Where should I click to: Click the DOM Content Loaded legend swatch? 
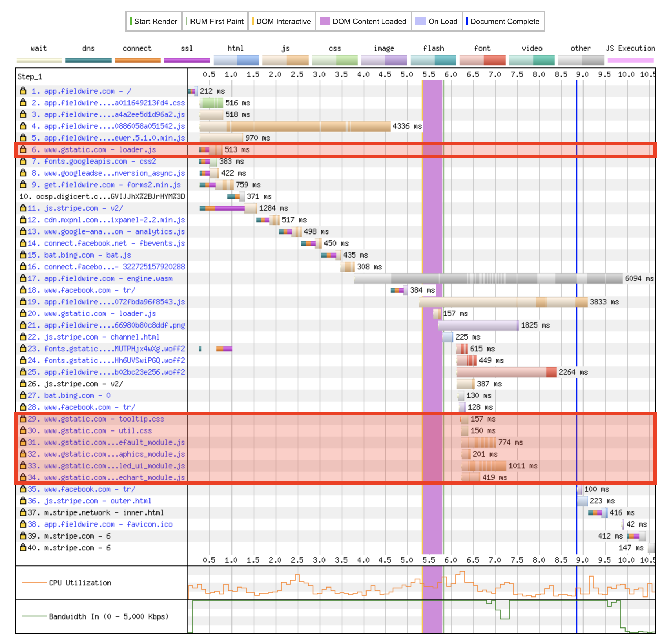coord(325,21)
